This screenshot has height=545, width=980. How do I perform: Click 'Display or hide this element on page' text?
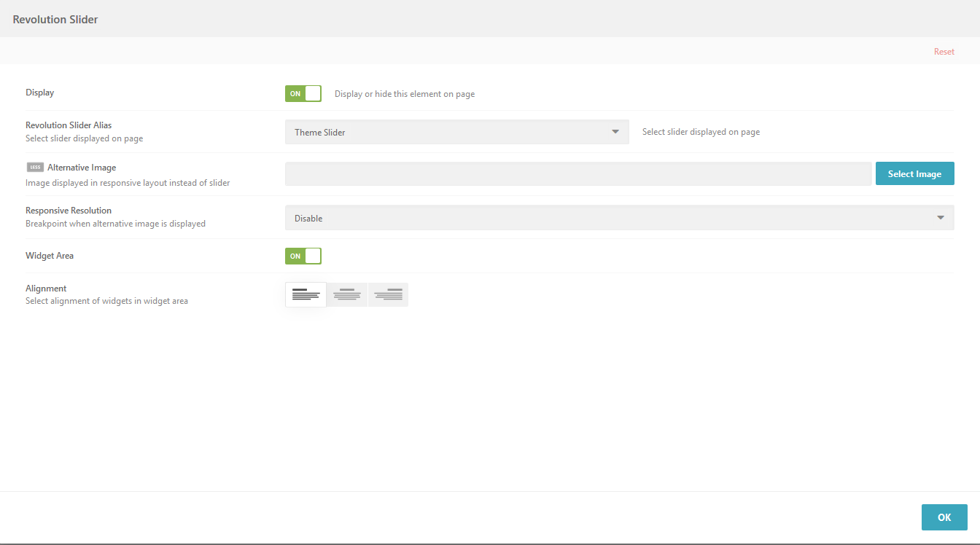(x=405, y=94)
